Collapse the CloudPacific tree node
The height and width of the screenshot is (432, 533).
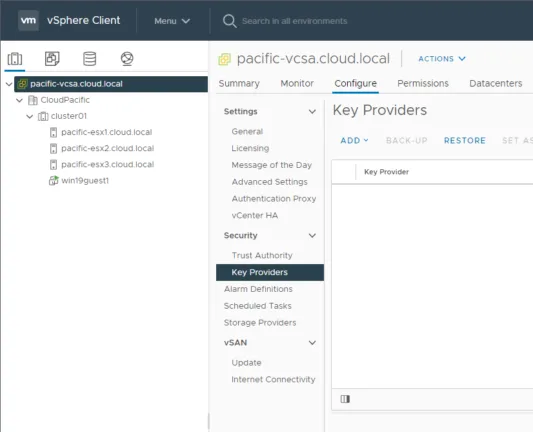click(20, 100)
